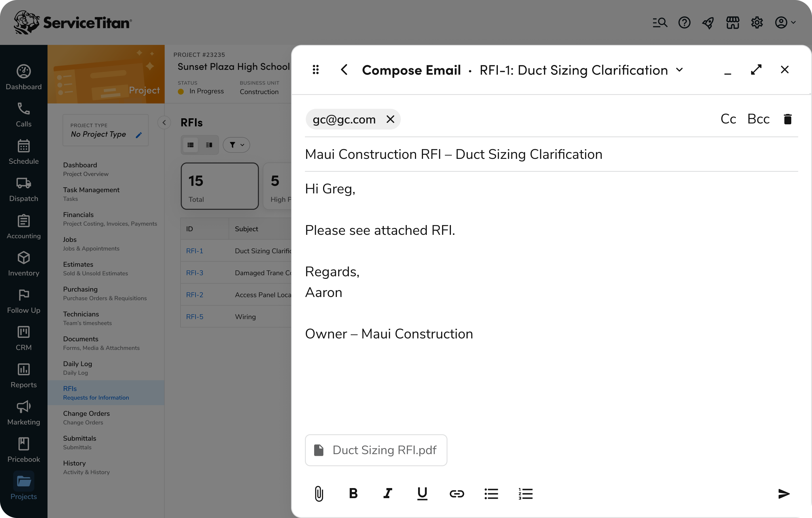This screenshot has height=518, width=812.
Task: Click the email subject field
Action: [453, 154]
